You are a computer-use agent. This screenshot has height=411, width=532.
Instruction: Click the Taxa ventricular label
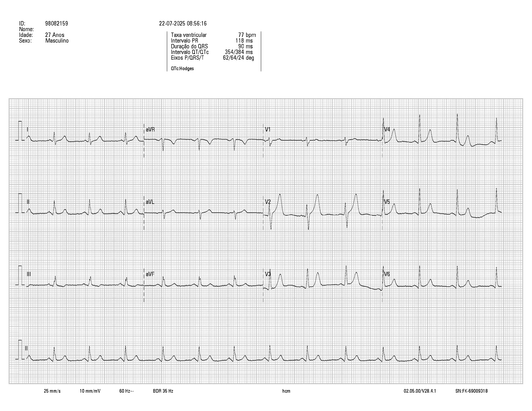[189, 35]
